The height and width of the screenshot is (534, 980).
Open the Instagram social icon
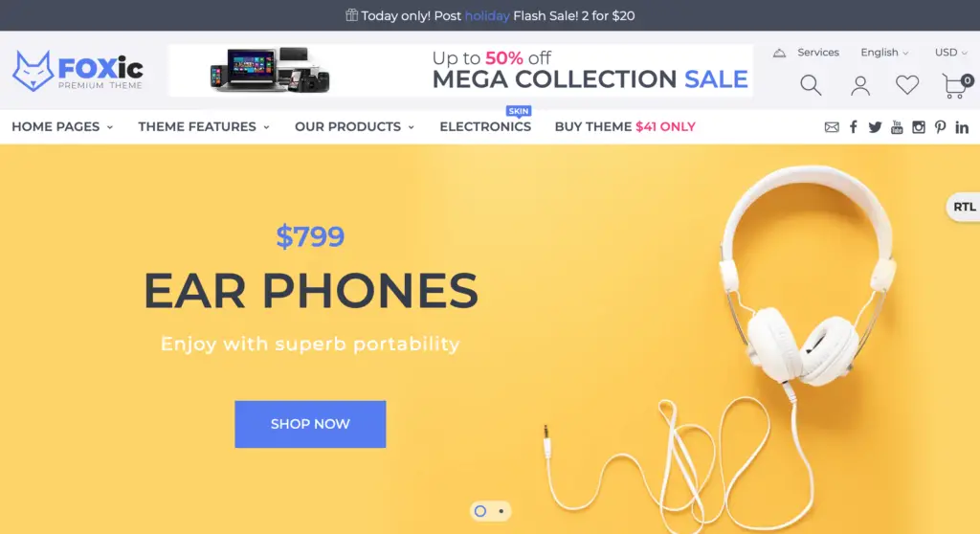pyautogui.click(x=918, y=127)
